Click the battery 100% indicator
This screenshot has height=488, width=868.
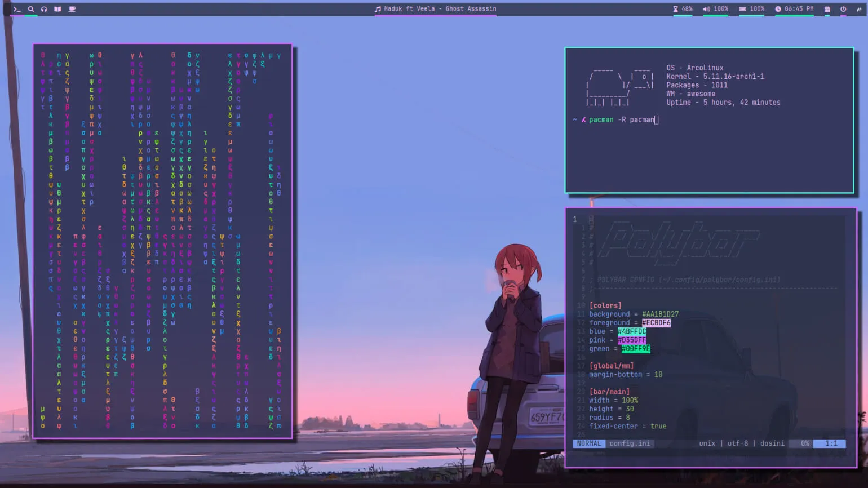751,9
